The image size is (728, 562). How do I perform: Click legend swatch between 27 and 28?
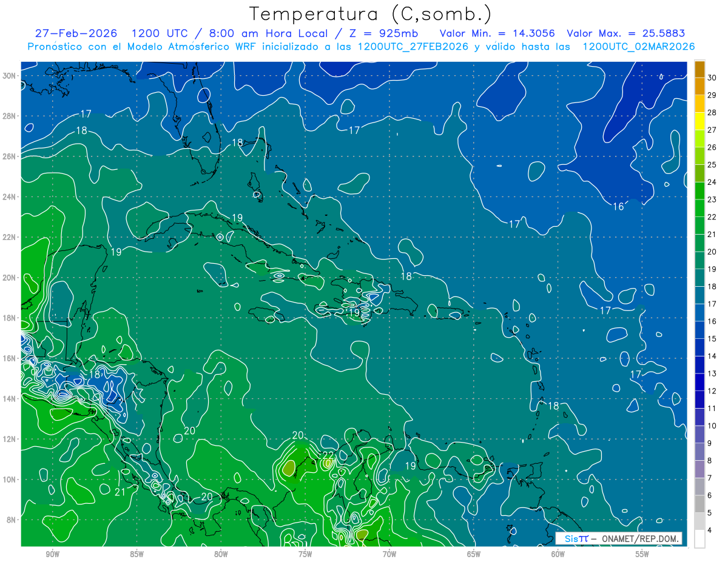[699, 121]
